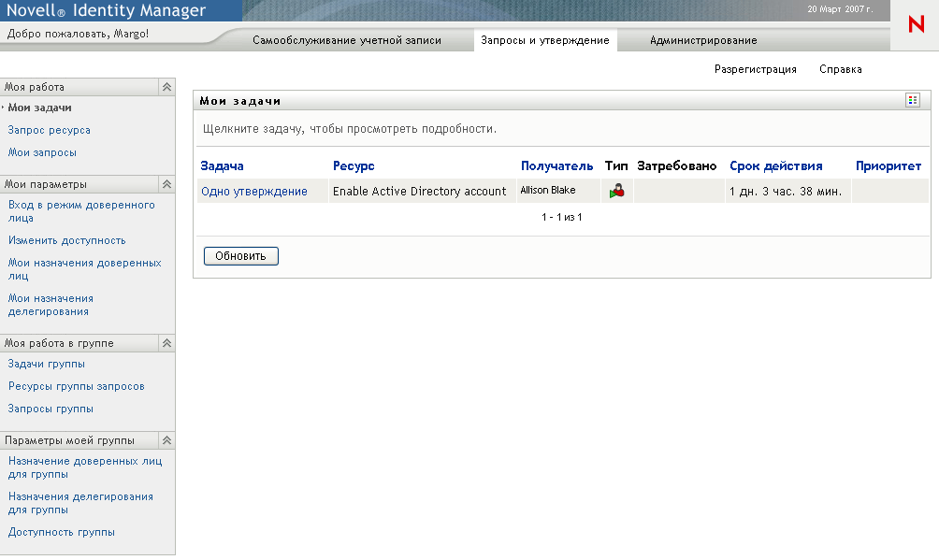Screen dimensions: 939x560
Task: Sort by the Приоритет column header
Action: (888, 165)
